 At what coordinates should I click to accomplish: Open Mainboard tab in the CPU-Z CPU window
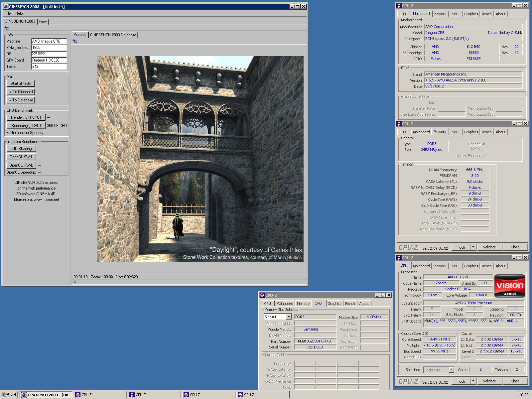point(421,266)
